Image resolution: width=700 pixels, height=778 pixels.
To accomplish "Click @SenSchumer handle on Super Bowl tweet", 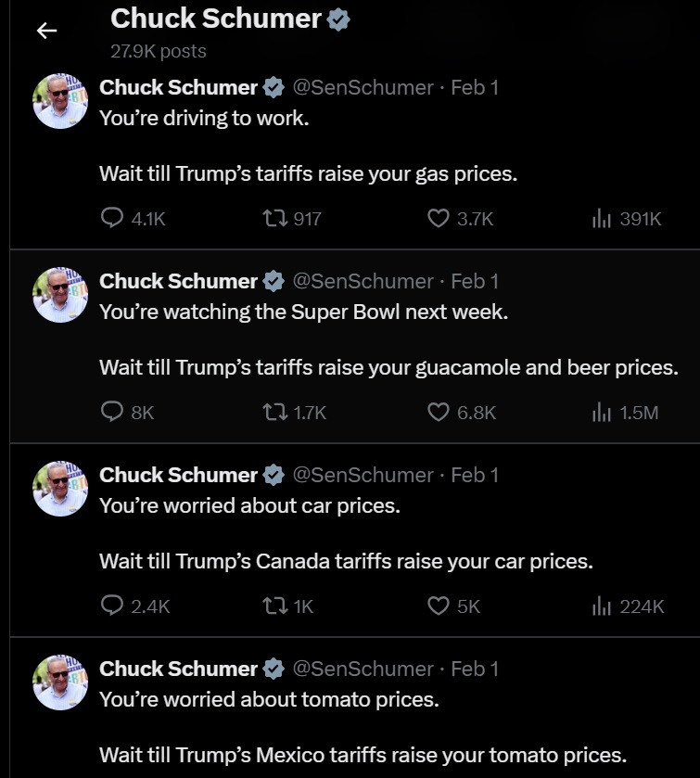I will pyautogui.click(x=363, y=281).
